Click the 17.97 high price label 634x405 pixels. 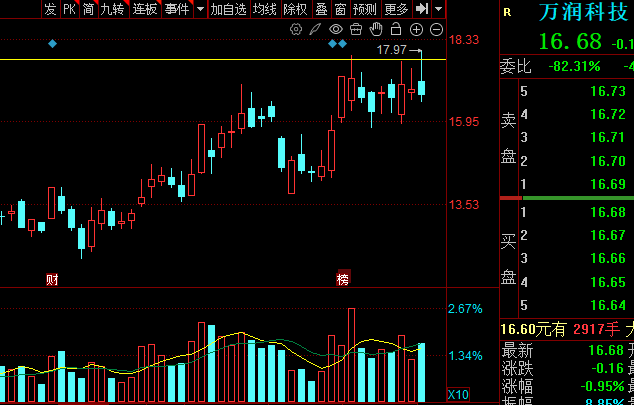[391, 50]
